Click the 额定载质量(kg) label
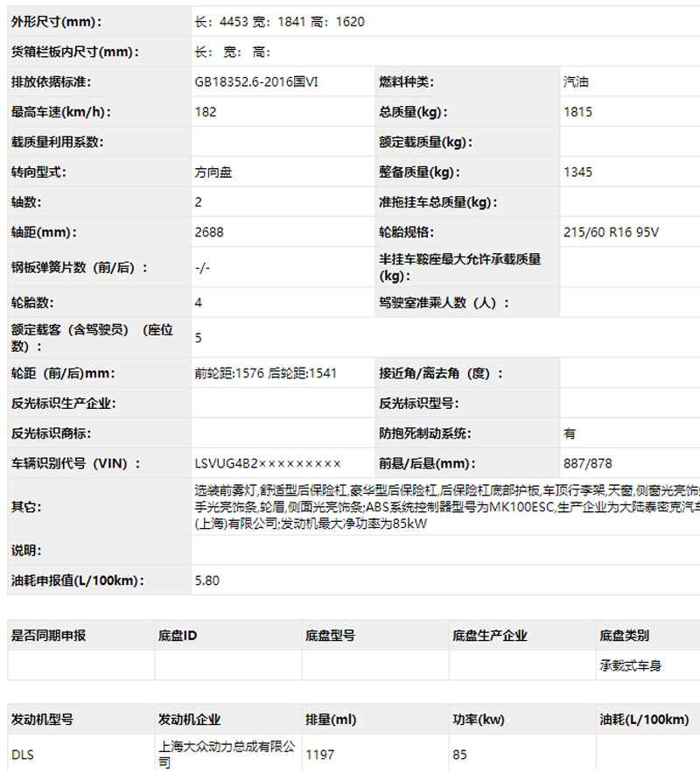The height and width of the screenshot is (774, 700). 426,142
